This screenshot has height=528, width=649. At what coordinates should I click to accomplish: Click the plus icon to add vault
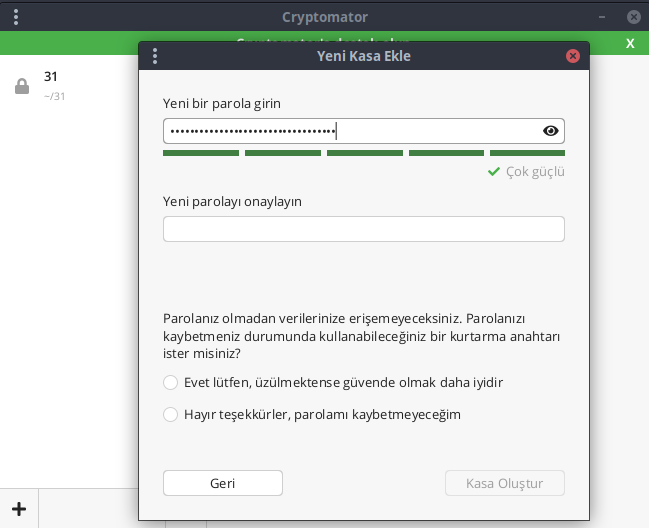(19, 509)
